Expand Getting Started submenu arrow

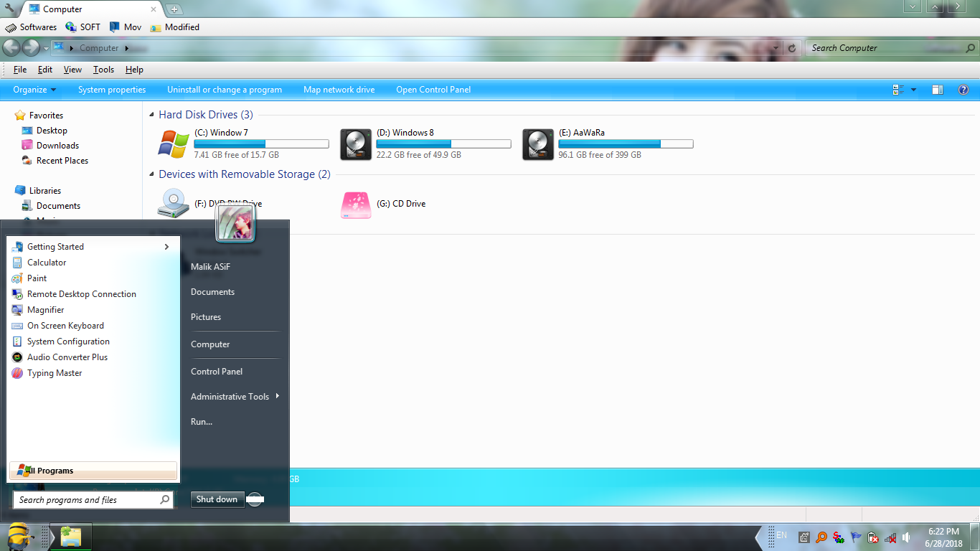coord(166,247)
